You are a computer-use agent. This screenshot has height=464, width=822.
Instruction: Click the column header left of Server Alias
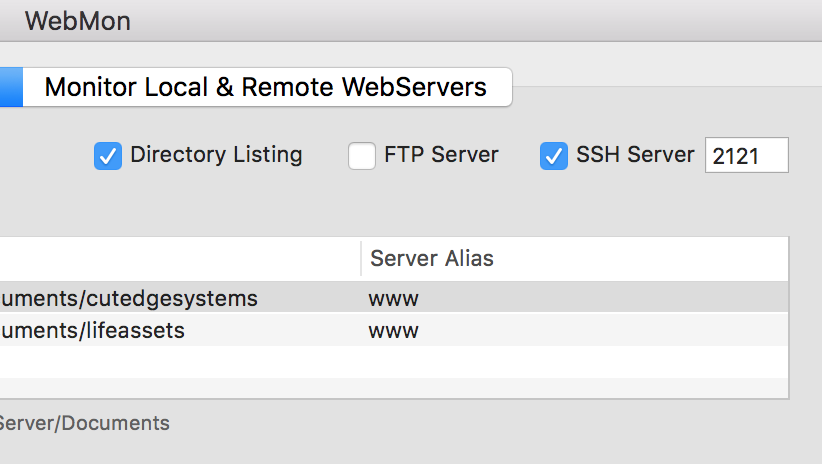coord(180,259)
